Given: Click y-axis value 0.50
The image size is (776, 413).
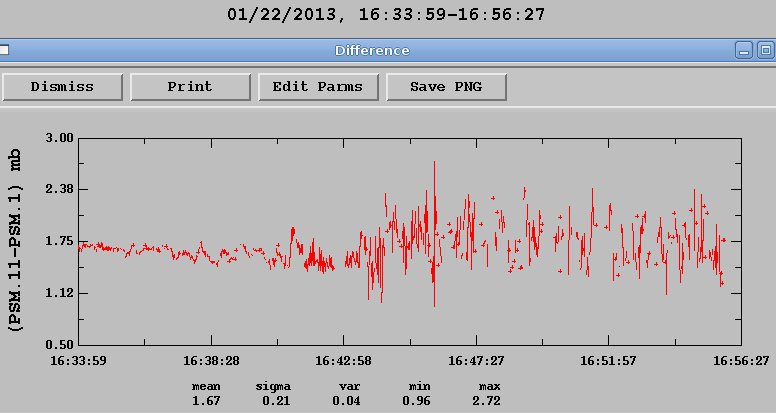Looking at the screenshot, I should (59, 344).
